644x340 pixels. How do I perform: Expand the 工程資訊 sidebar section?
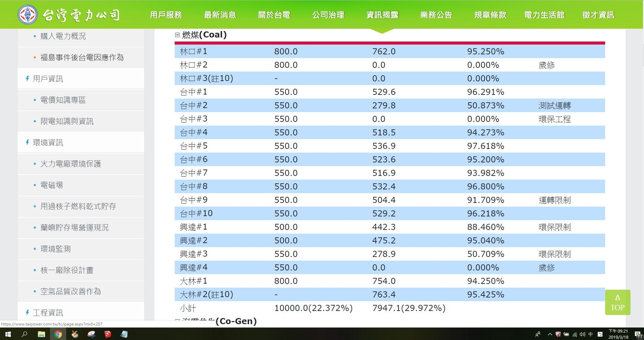(48, 313)
